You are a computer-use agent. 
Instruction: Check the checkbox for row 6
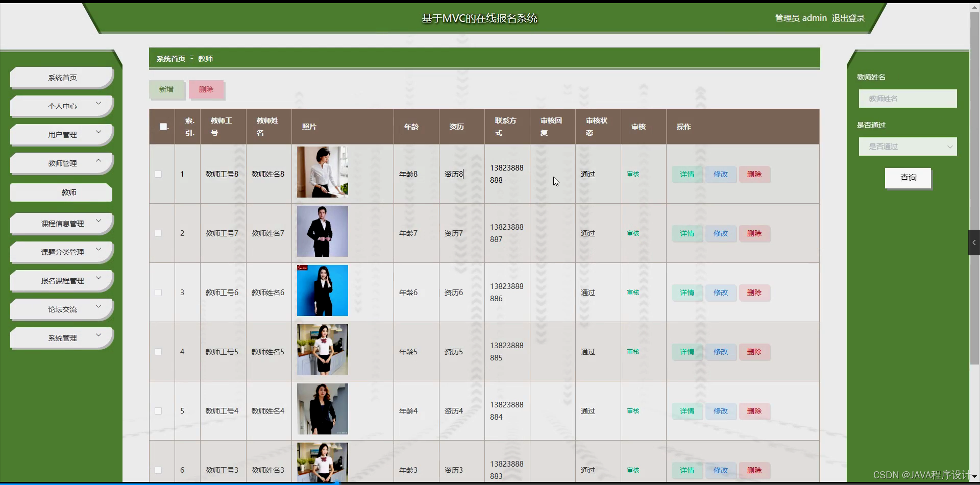[x=158, y=470]
